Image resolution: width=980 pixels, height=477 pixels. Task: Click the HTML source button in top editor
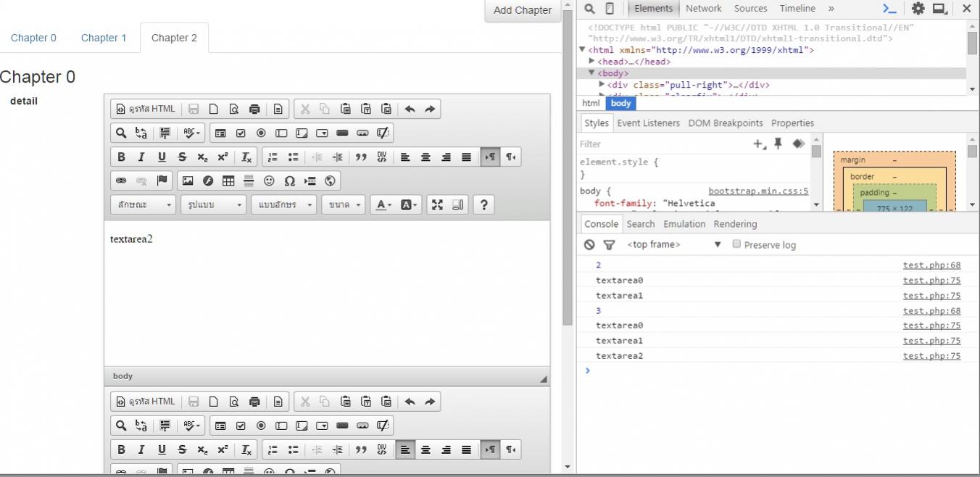(146, 109)
